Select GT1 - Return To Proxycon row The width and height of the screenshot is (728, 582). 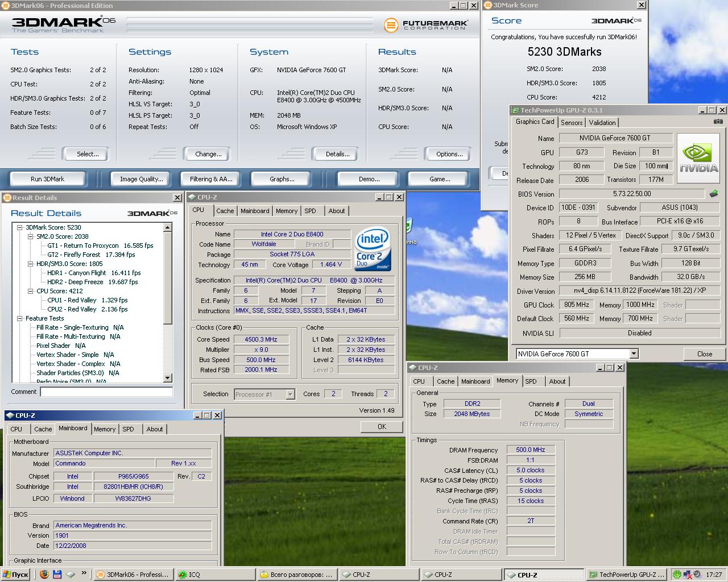[100, 246]
